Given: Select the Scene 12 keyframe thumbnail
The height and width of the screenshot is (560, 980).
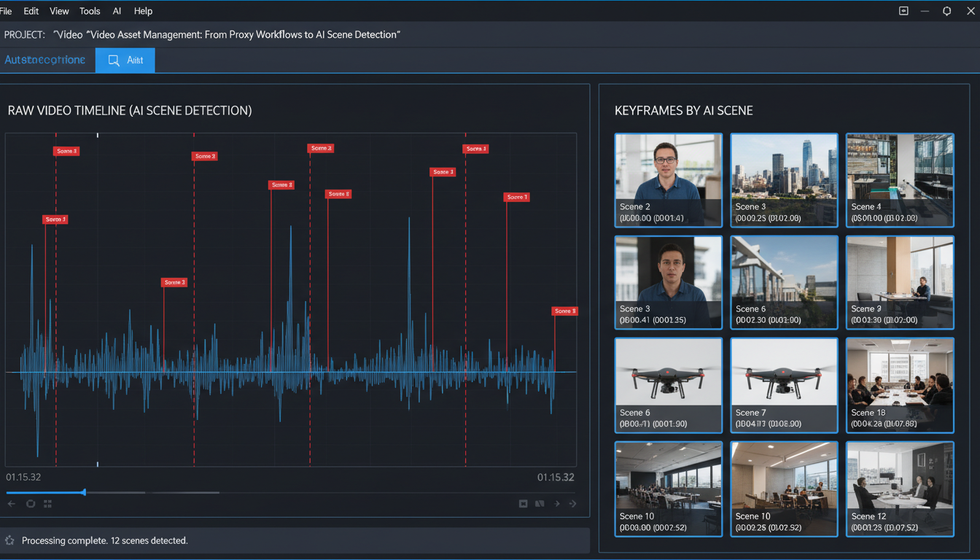Looking at the screenshot, I should point(899,489).
